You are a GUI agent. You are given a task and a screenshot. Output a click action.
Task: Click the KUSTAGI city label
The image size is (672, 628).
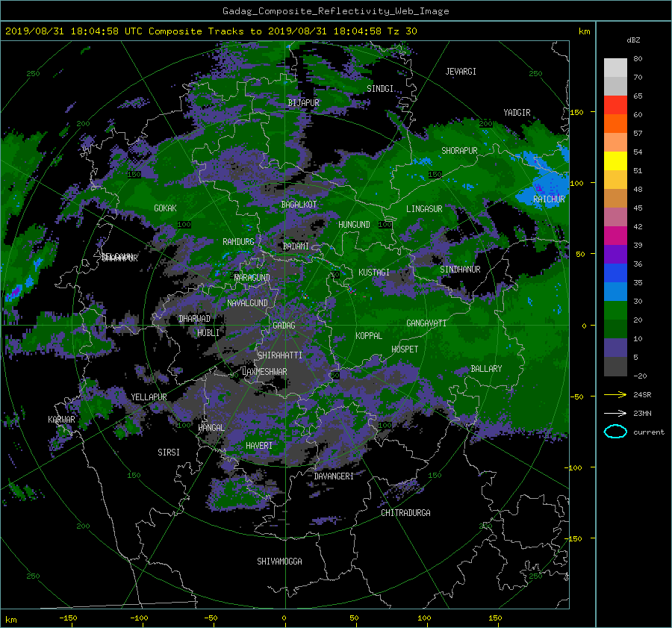tap(374, 273)
